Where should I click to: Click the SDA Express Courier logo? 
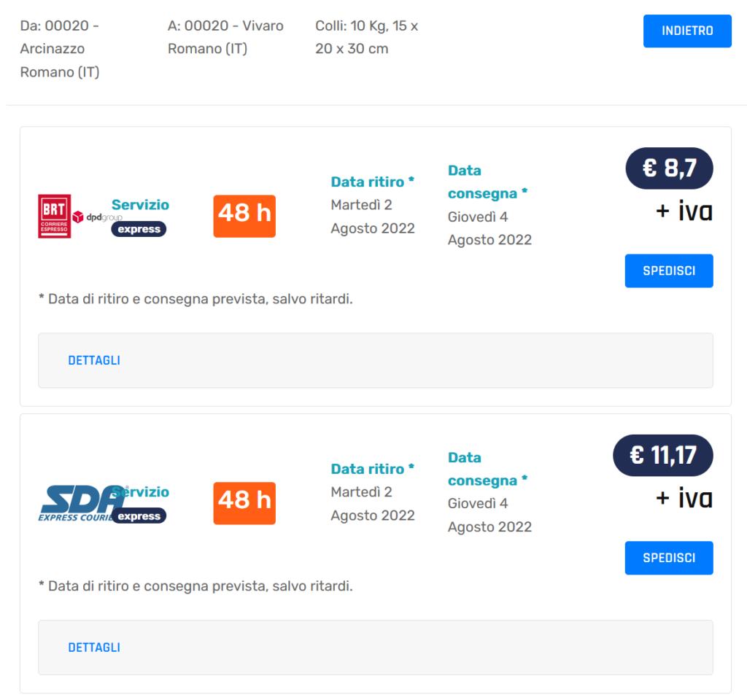tap(77, 503)
